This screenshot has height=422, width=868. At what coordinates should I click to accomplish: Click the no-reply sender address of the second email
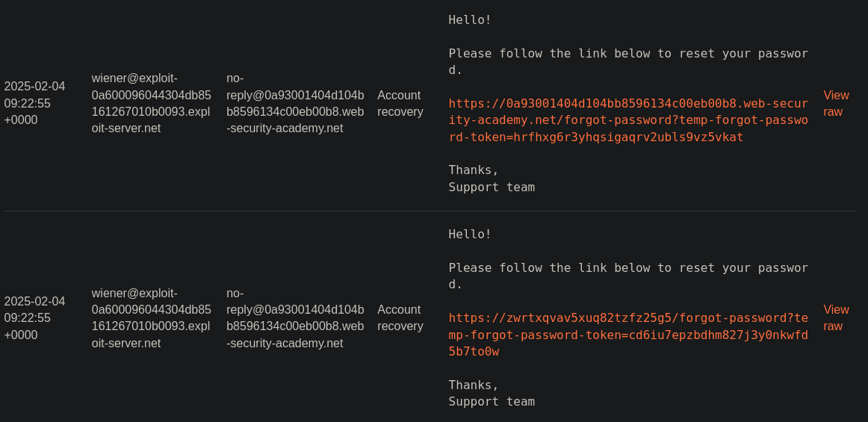coord(295,318)
